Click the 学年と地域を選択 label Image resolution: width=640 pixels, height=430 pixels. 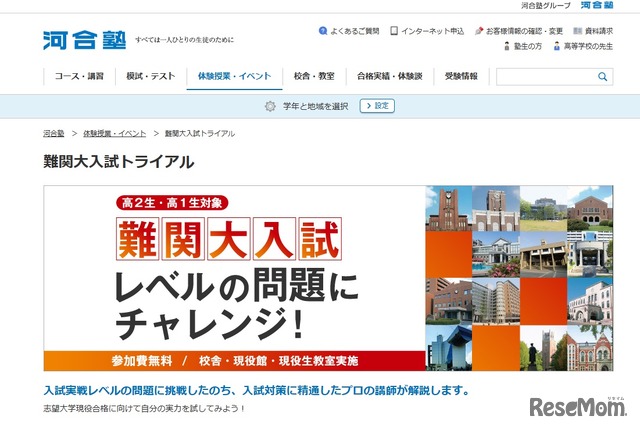click(316, 106)
